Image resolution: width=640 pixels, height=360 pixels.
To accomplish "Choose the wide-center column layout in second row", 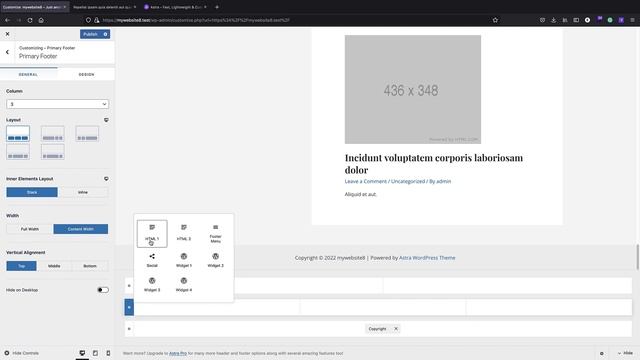I will click(x=18, y=152).
